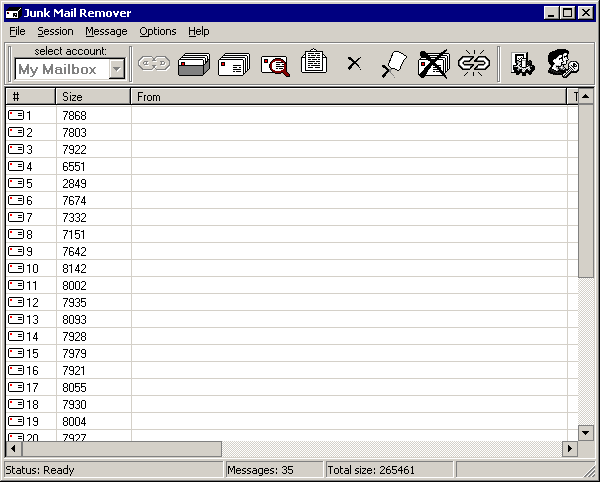Select the size cell 6551

click(x=74, y=166)
